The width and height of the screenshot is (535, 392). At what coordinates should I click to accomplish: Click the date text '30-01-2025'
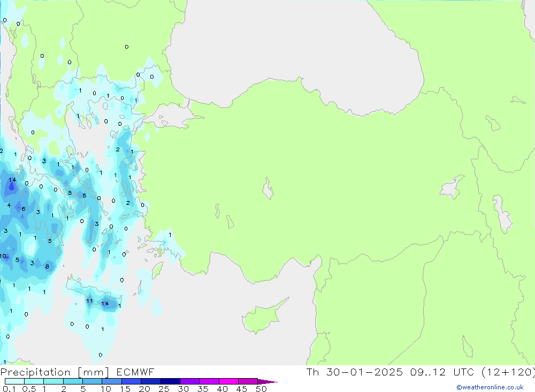pyautogui.click(x=364, y=372)
